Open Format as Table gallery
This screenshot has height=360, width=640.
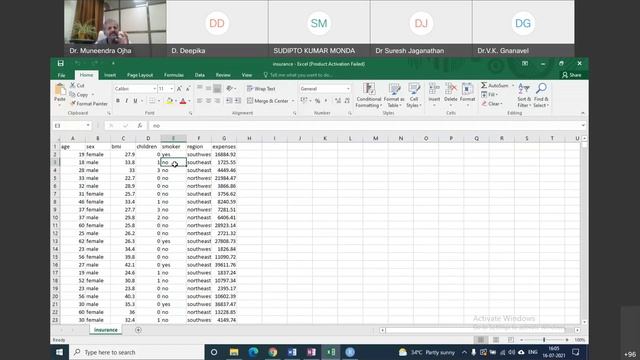click(394, 95)
